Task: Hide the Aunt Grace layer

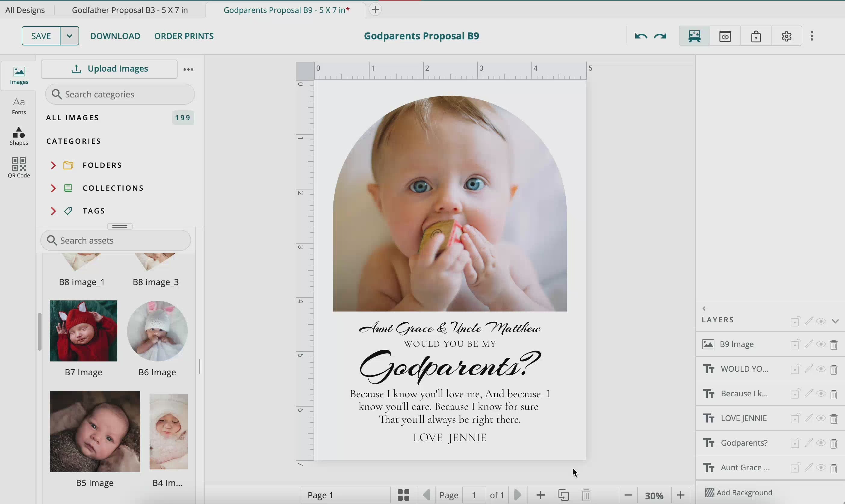Action: pos(821,468)
